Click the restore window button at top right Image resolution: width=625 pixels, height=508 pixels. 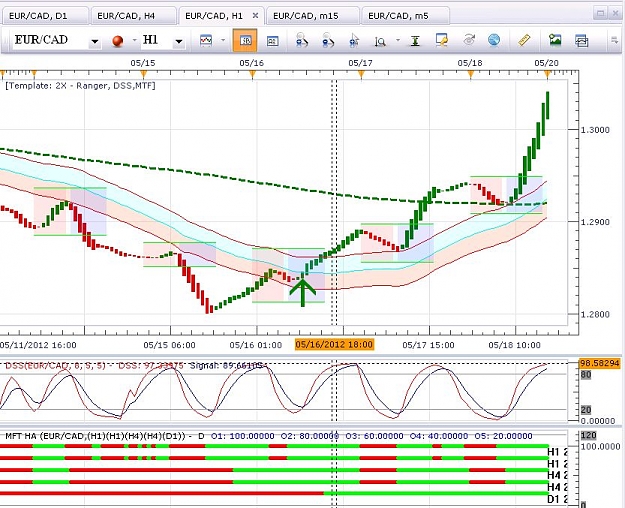click(x=600, y=14)
